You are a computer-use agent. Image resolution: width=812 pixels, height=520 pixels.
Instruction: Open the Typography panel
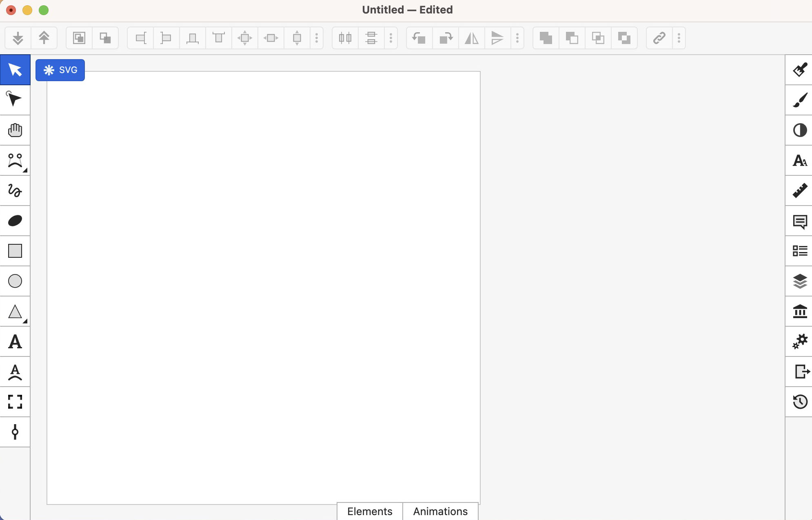point(799,160)
